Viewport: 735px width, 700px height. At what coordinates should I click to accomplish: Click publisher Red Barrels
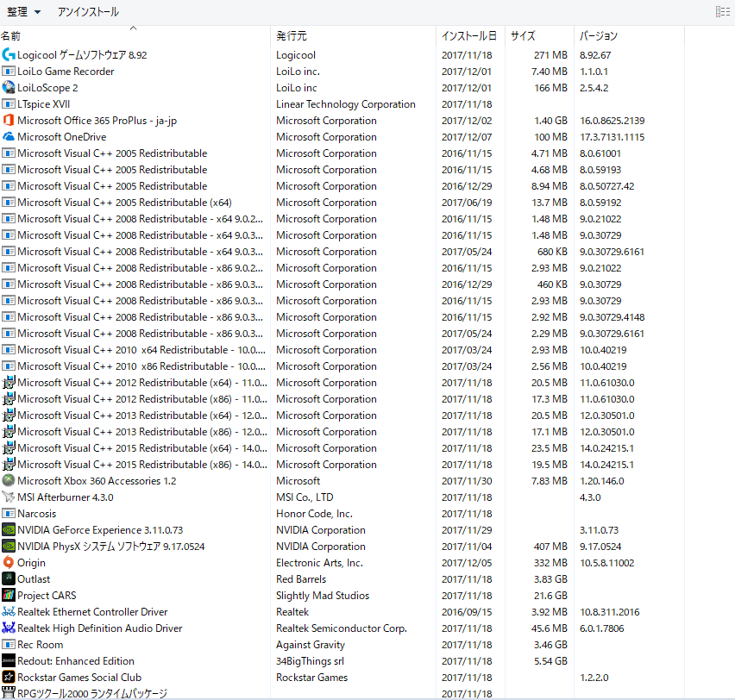tap(301, 579)
